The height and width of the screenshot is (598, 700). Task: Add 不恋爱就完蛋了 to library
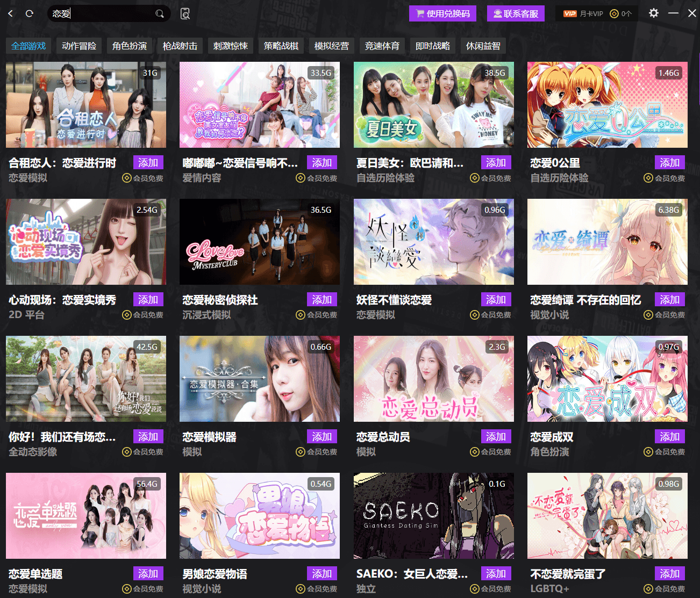(x=670, y=574)
